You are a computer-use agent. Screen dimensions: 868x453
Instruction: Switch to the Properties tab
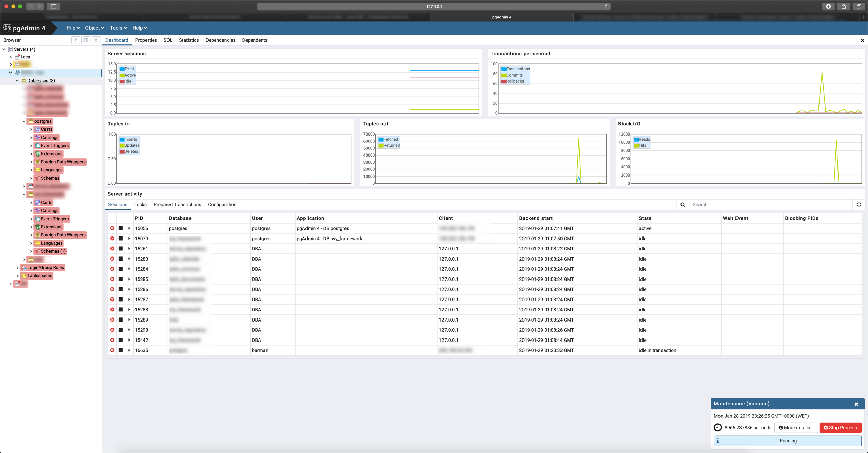146,40
